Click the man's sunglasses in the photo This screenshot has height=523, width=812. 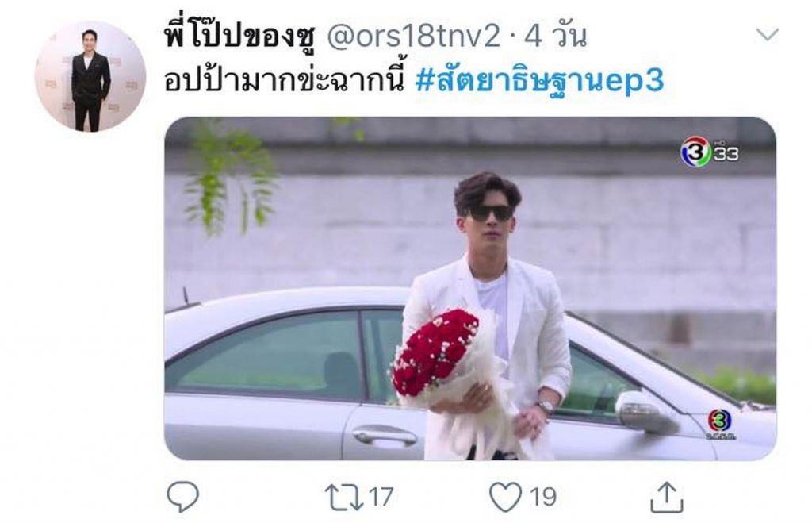(488, 213)
